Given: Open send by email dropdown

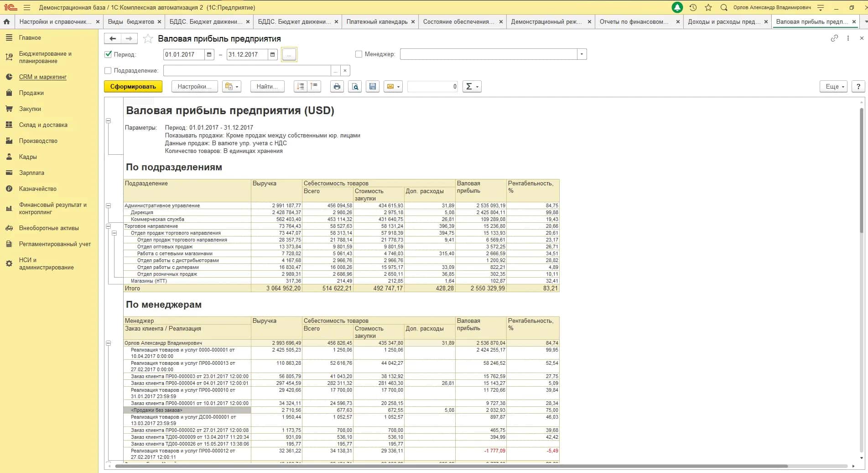Looking at the screenshot, I should tap(393, 86).
